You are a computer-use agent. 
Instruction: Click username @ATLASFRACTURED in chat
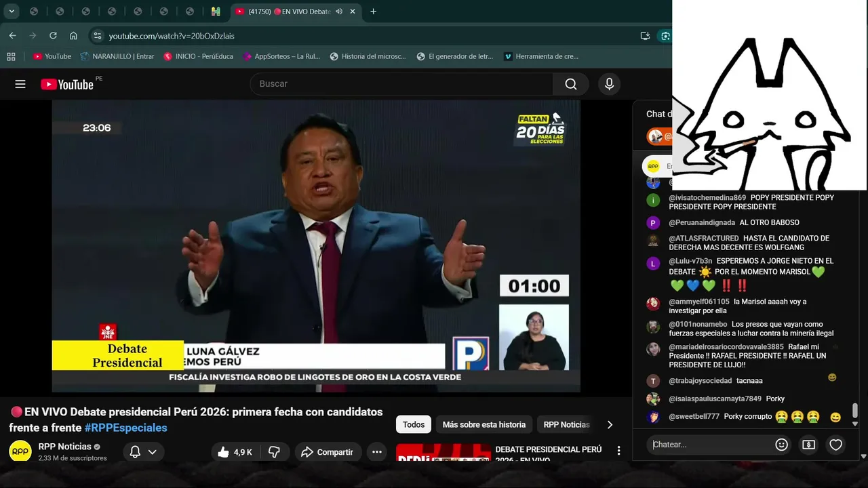(704, 239)
